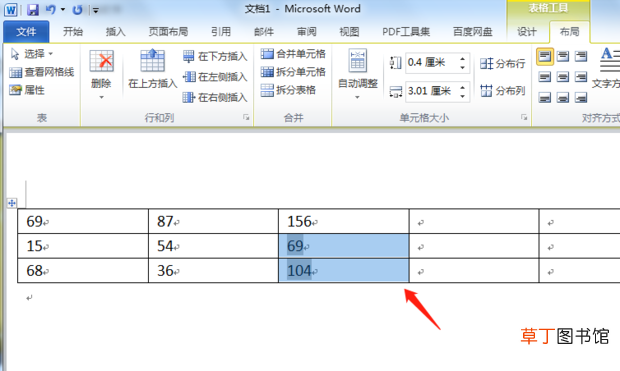
Task: Click the 自动调整 autofit icon
Action: [357, 61]
